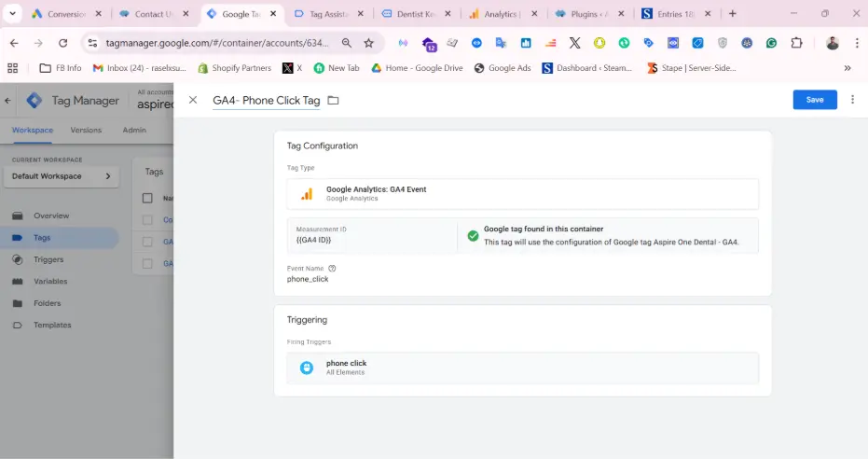The image size is (868, 459).
Task: Expand hidden bookmarks with double chevron
Action: click(847, 67)
